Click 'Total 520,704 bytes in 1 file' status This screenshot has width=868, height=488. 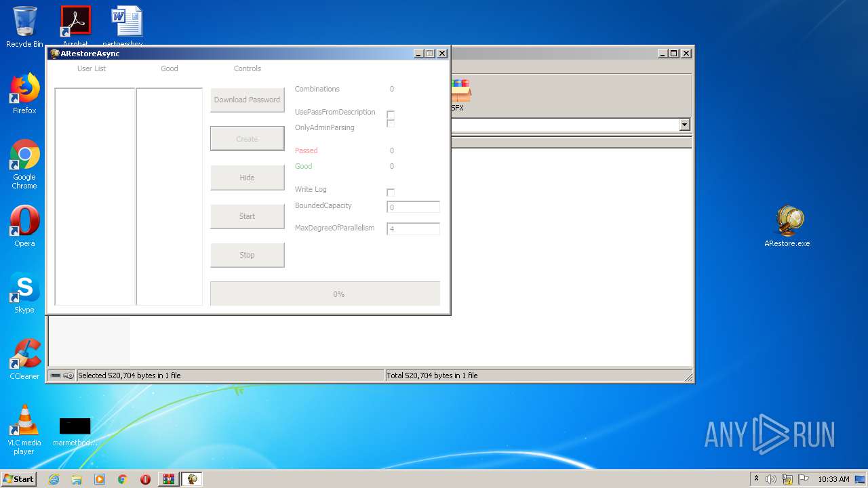coord(432,375)
